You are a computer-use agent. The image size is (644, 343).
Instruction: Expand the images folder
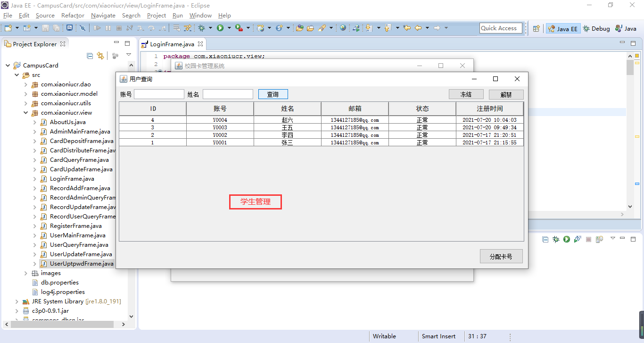[25, 273]
